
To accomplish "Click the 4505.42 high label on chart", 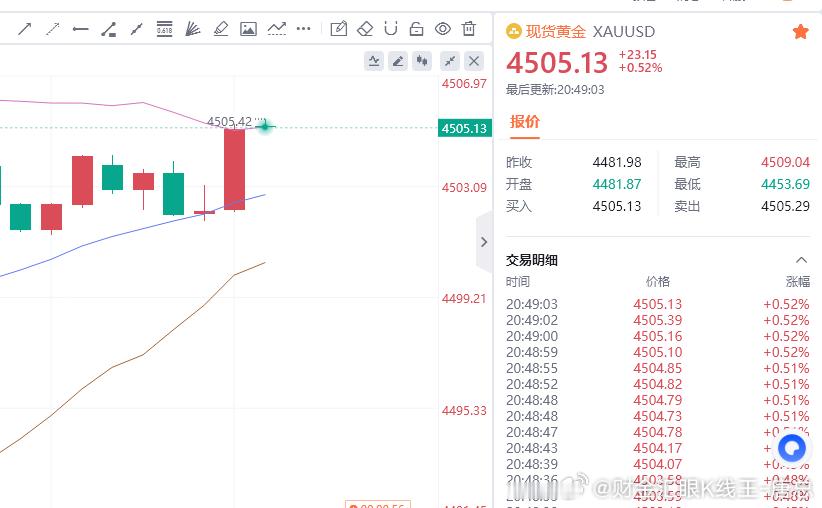I will (230, 122).
